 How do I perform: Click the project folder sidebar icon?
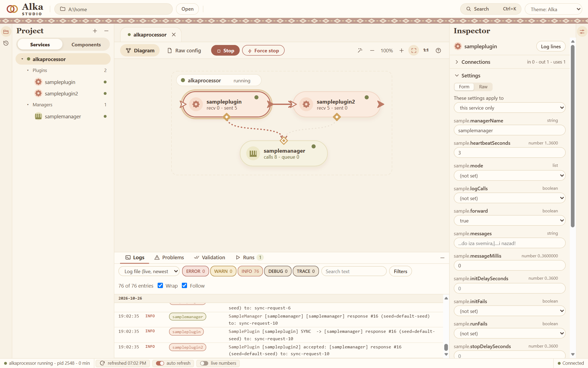tap(6, 32)
